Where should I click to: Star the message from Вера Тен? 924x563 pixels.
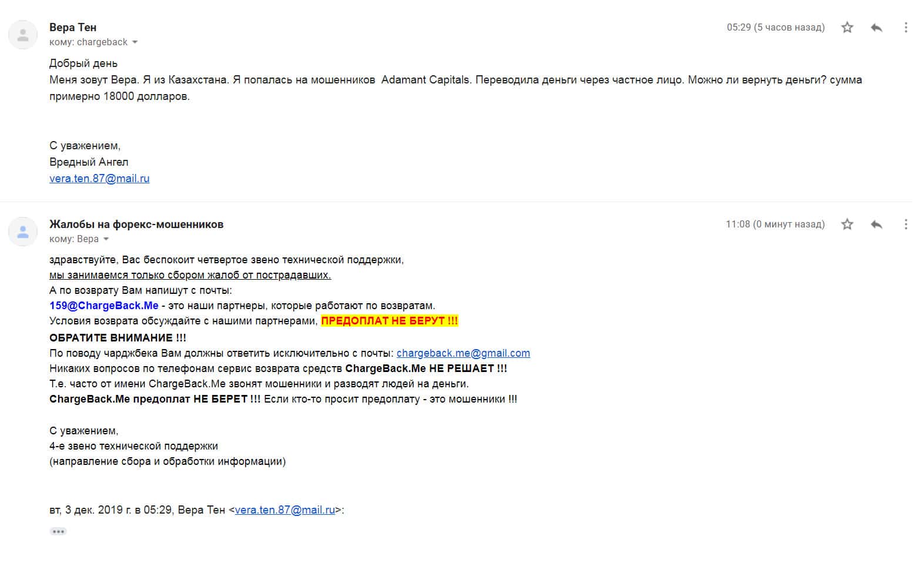coord(847,28)
